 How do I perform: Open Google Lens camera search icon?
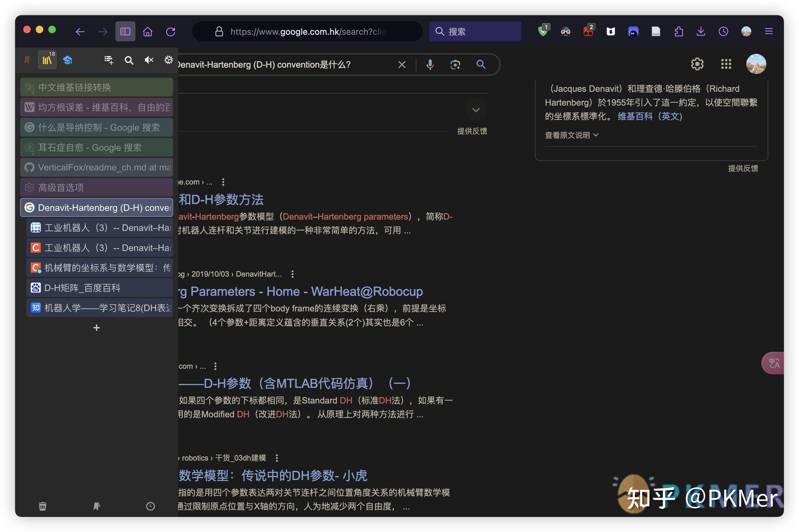(455, 65)
